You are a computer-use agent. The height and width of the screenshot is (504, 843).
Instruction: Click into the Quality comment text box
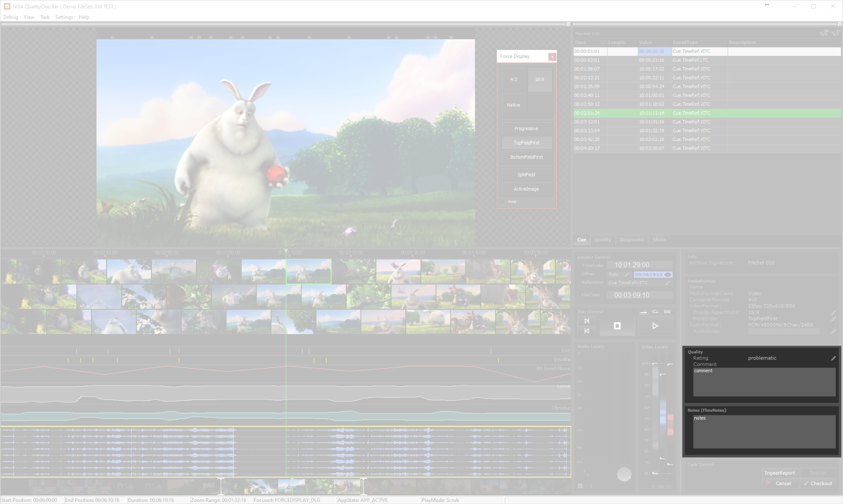pyautogui.click(x=764, y=382)
